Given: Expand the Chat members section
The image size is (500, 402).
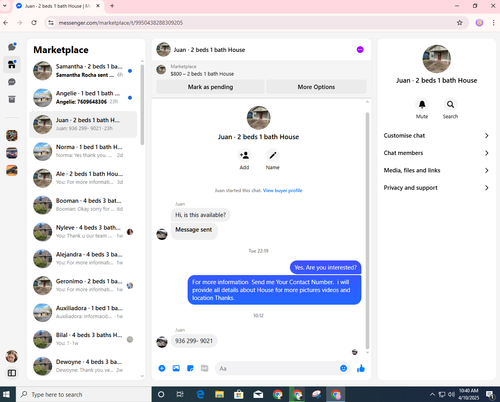Looking at the screenshot, I should point(436,153).
